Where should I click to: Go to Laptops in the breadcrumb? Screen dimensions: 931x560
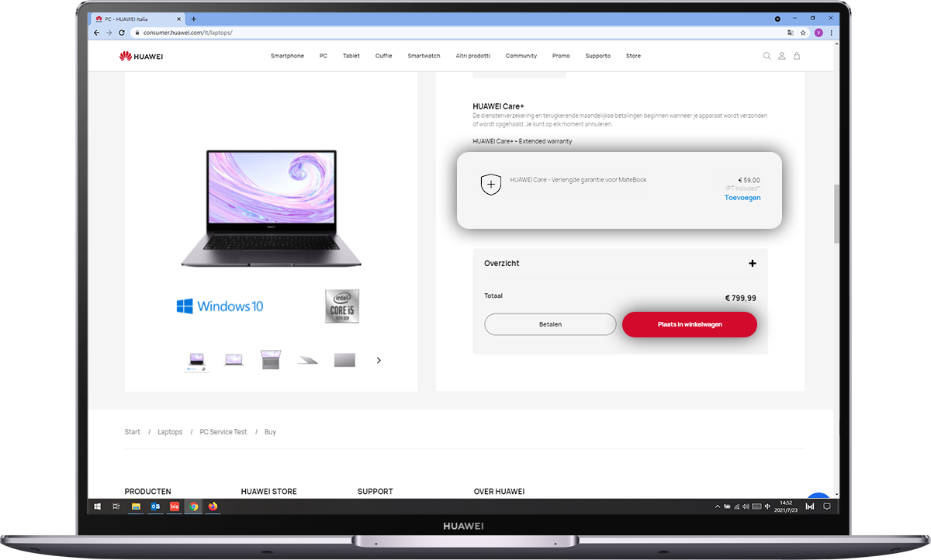point(170,432)
